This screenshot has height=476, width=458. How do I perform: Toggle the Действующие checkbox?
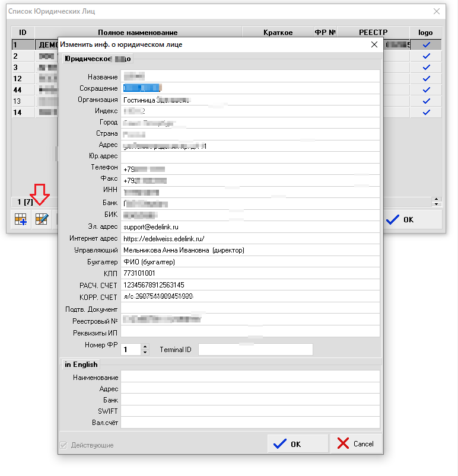pos(63,445)
